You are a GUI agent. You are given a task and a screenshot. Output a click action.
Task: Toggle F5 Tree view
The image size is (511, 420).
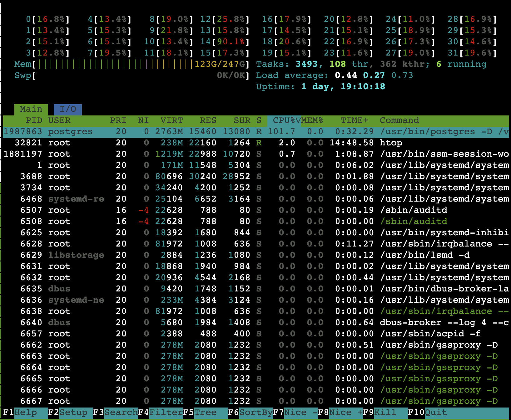(206, 413)
